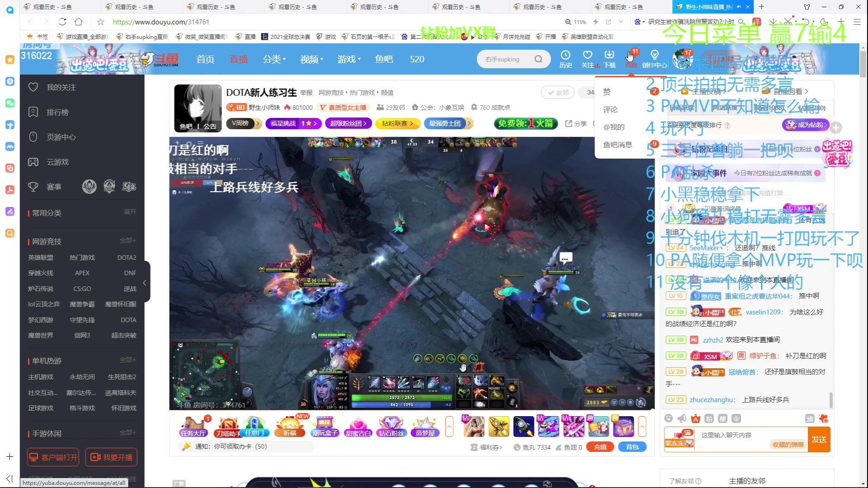The image size is (868, 488).
Task: Click the 客户端打开 open in client button
Action: pyautogui.click(x=53, y=457)
